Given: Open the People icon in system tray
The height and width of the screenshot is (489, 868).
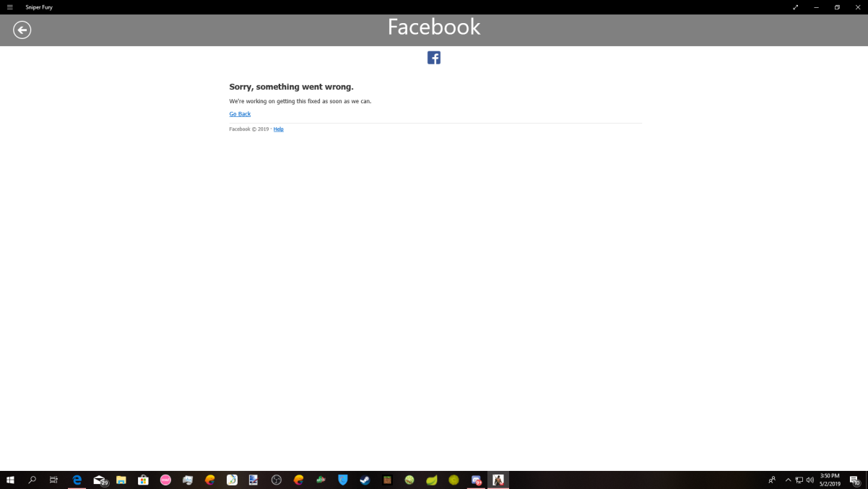Looking at the screenshot, I should [772, 480].
